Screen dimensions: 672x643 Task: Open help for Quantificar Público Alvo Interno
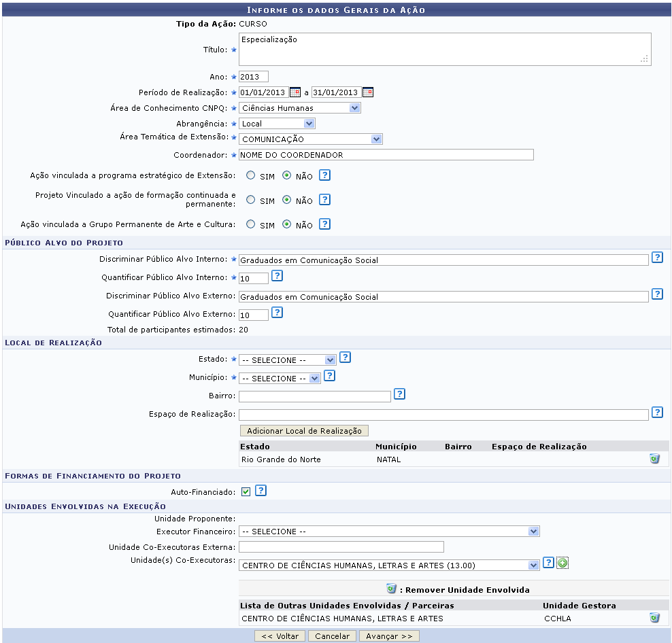click(278, 275)
